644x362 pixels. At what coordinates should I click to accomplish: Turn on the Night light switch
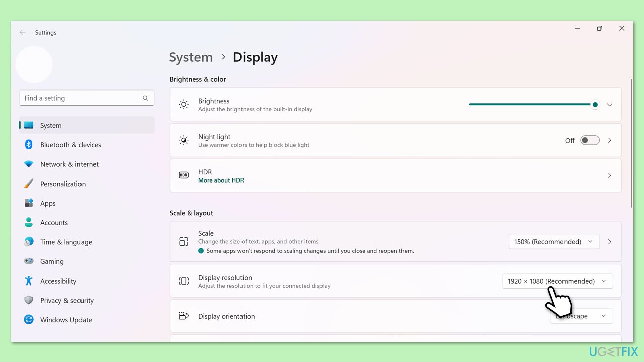point(590,140)
